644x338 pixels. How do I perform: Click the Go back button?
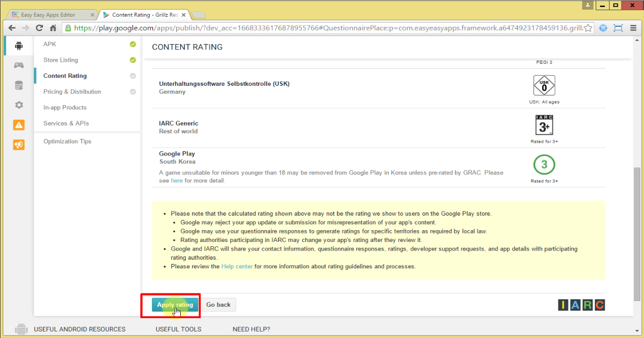(218, 304)
